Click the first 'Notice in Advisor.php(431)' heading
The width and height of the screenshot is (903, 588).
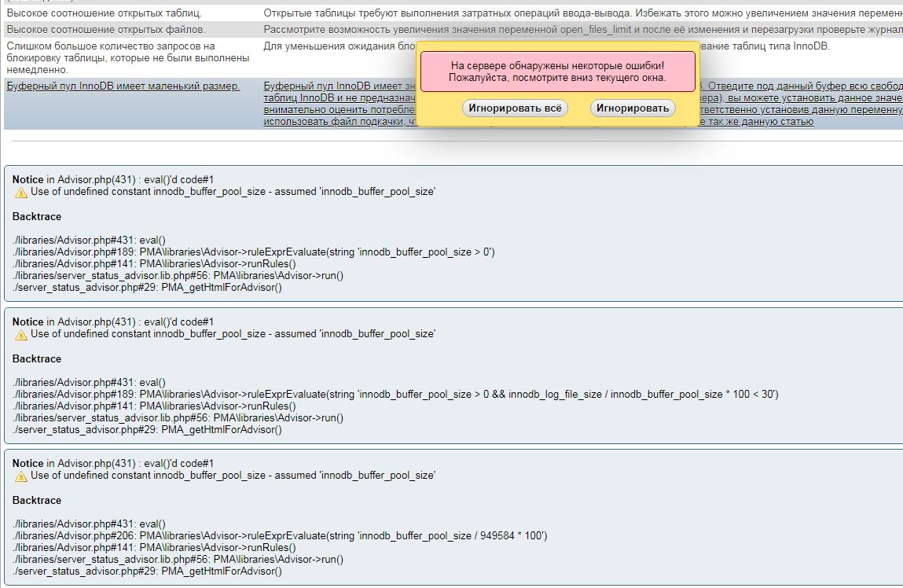[113, 180]
